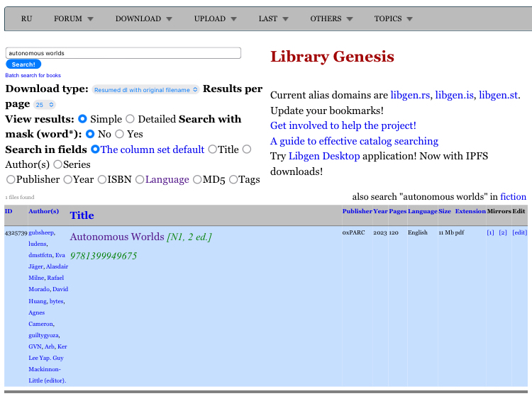Open author link gubsheep
This screenshot has height=401, width=532.
coord(42,232)
